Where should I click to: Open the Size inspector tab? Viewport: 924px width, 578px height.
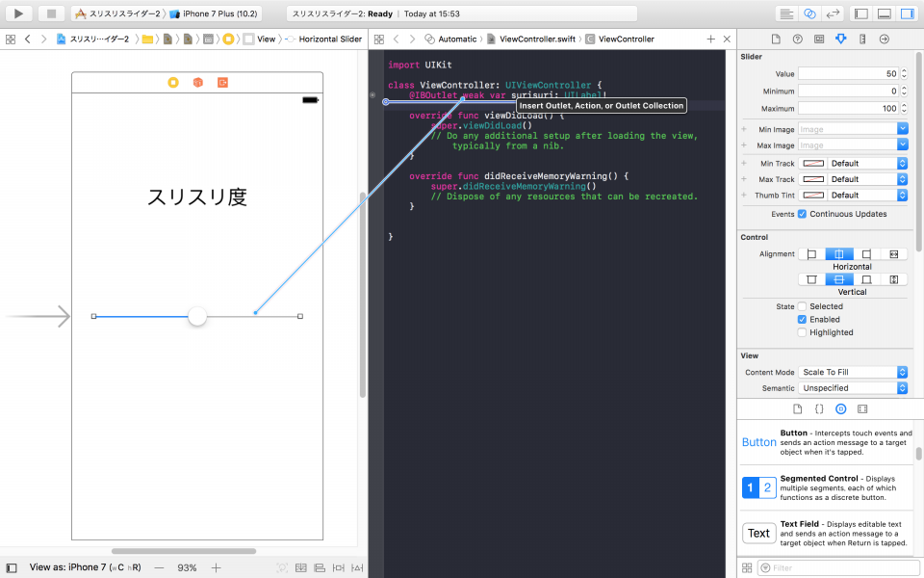862,39
